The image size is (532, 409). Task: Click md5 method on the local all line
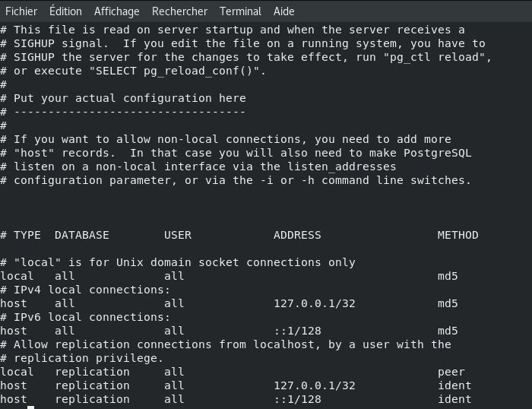click(448, 276)
